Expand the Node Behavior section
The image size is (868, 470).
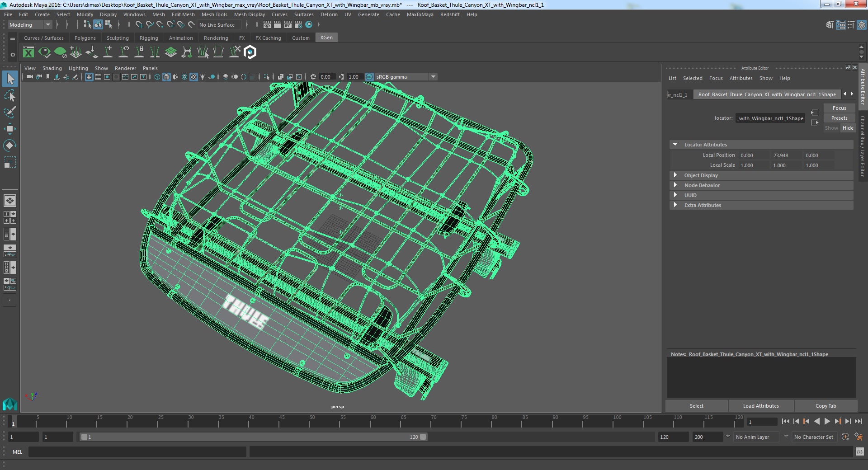pyautogui.click(x=675, y=185)
